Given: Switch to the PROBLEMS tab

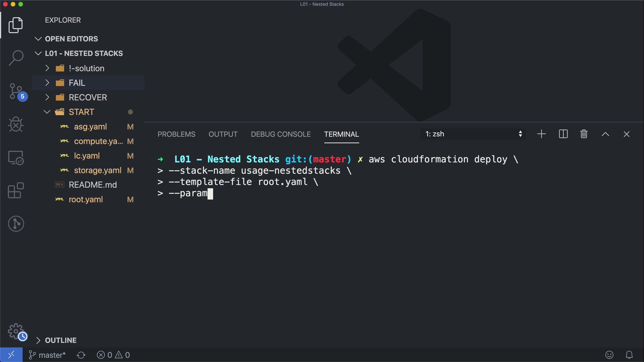Looking at the screenshot, I should tap(176, 134).
